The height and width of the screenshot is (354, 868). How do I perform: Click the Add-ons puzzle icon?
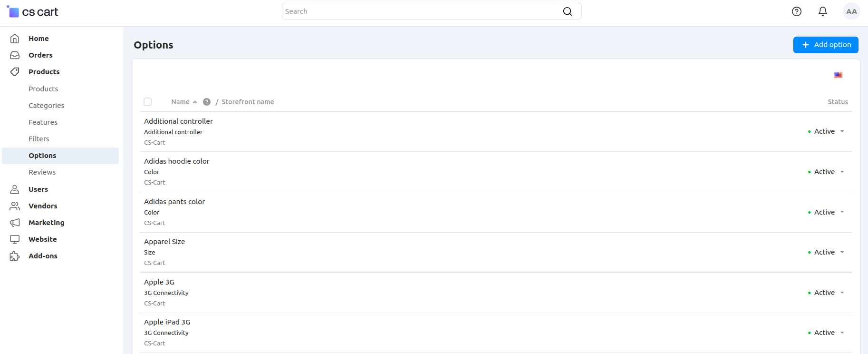pyautogui.click(x=15, y=256)
